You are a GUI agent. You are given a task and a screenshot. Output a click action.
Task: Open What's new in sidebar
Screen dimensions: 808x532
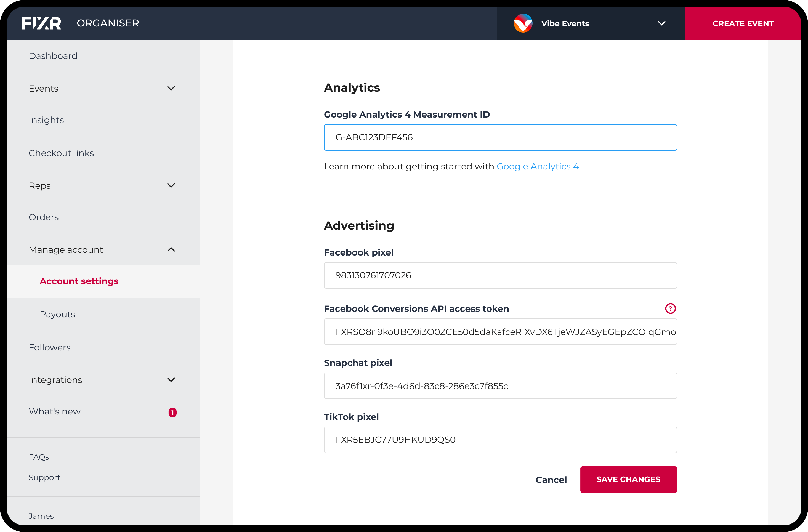pos(55,411)
